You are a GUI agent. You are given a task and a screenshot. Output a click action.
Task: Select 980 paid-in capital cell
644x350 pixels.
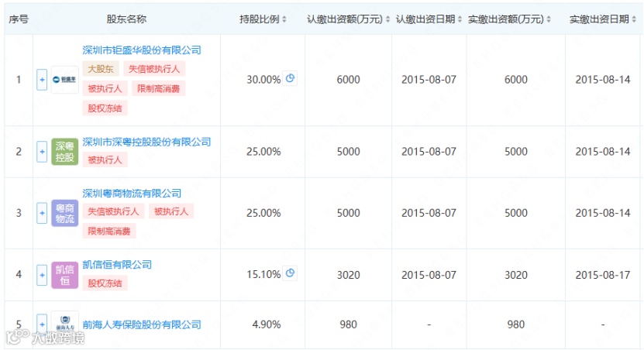pyautogui.click(x=516, y=324)
